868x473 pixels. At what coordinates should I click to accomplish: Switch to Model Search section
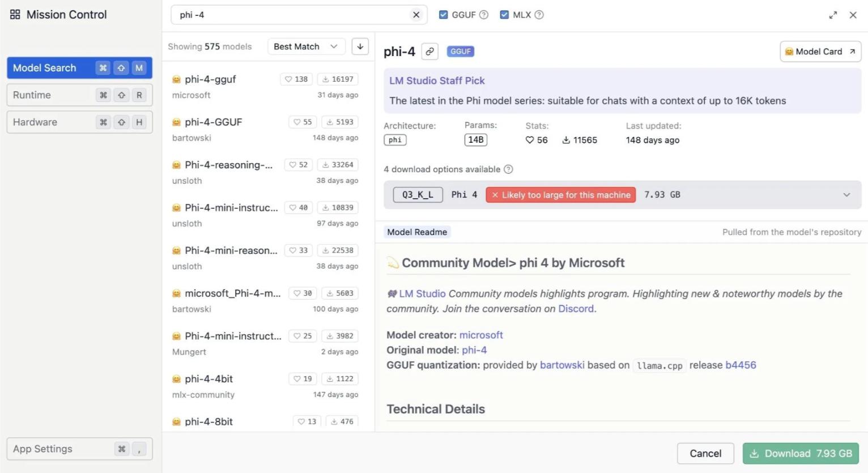pyautogui.click(x=79, y=68)
